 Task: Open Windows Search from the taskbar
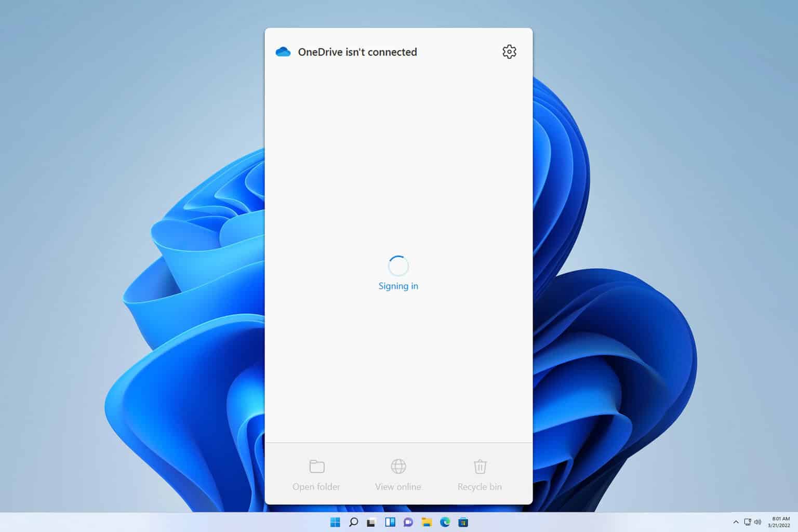tap(354, 523)
